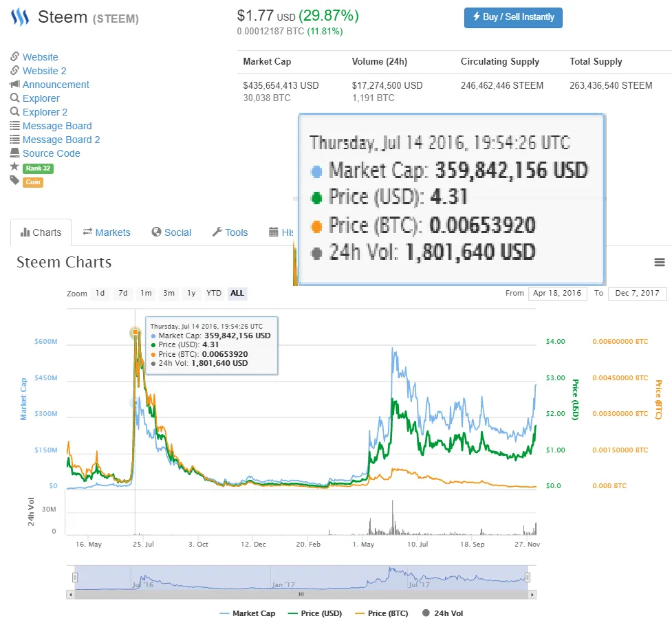Screen dimensions: 672x625
Task: Click the orange peak marker on chart
Action: tap(136, 332)
